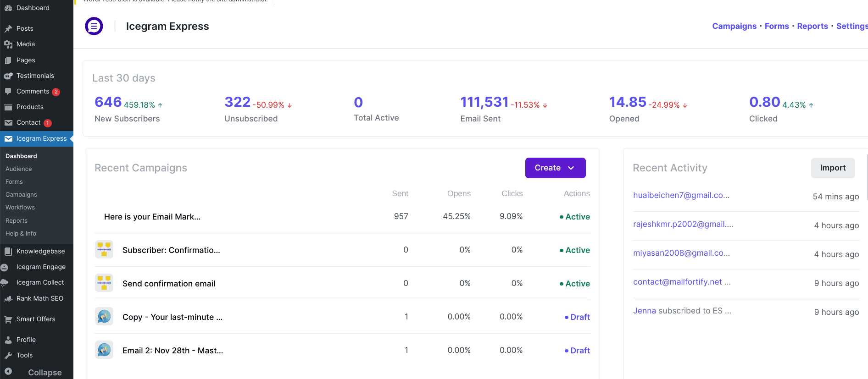The width and height of the screenshot is (868, 379).
Task: Open contact@mailfortify.net subscriber link
Action: pos(678,282)
